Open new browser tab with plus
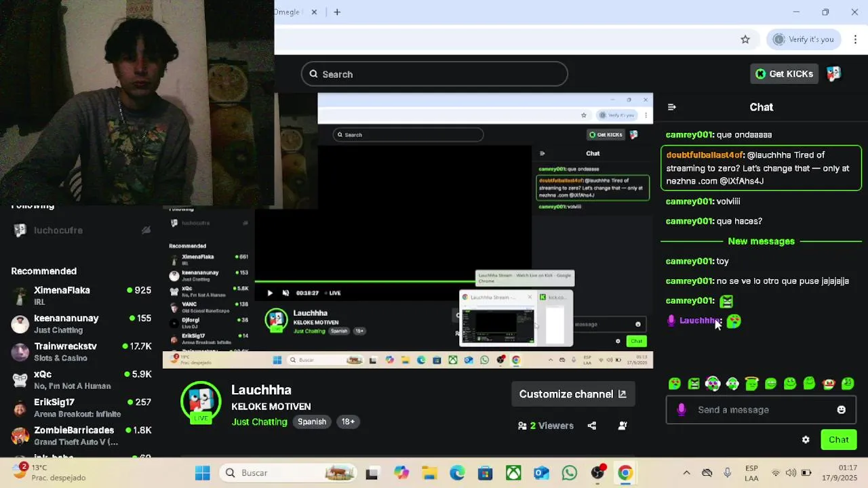The image size is (868, 488). [337, 12]
